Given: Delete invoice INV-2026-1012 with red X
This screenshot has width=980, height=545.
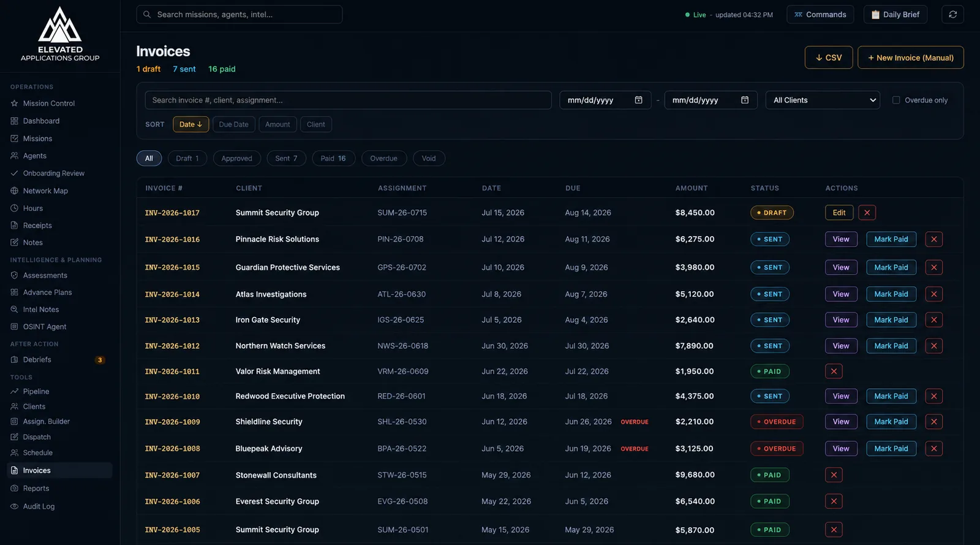Looking at the screenshot, I should [933, 346].
